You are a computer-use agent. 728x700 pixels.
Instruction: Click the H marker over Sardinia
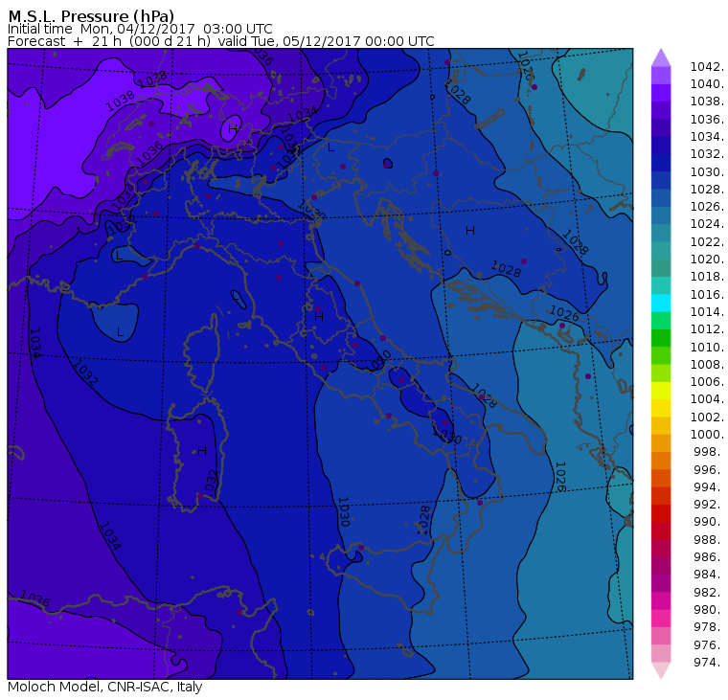(x=201, y=450)
